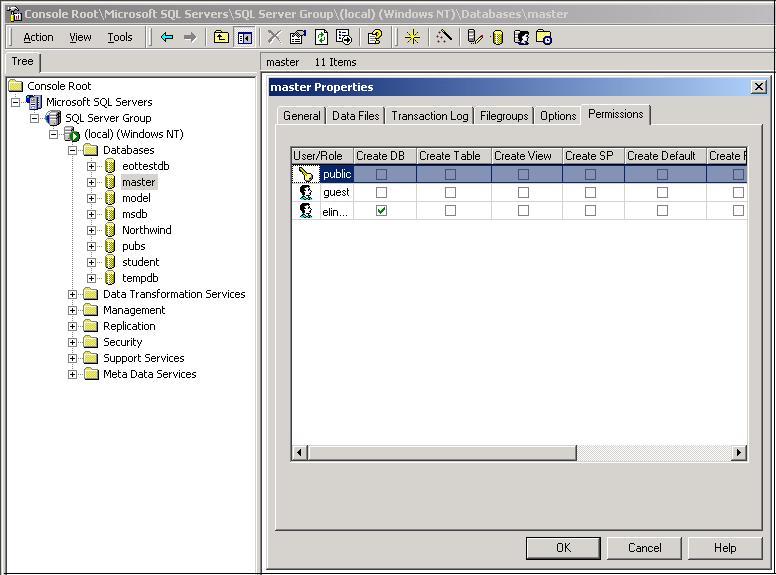Select the student database tree item
776x575 pixels.
coord(141,262)
